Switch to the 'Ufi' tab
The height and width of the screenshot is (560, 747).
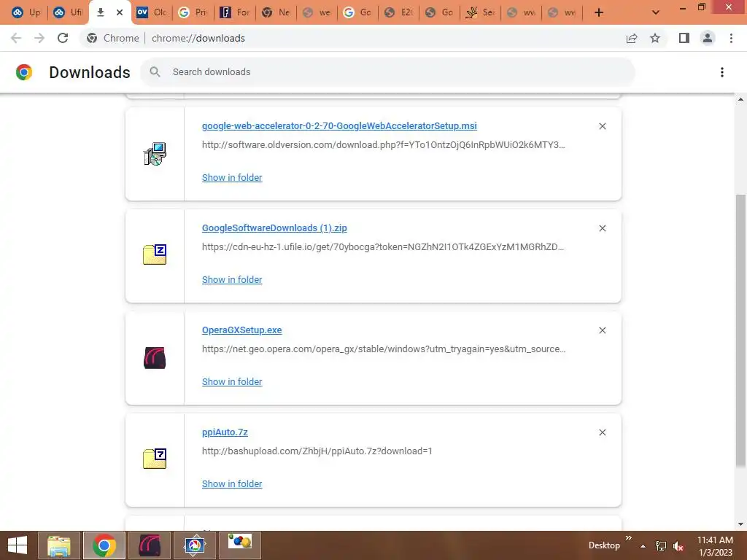click(68, 12)
